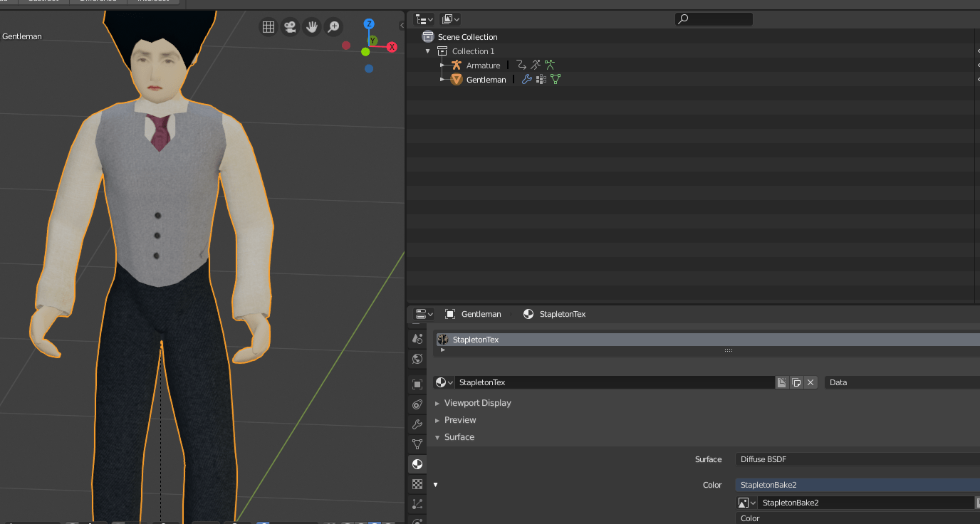Click Gentleman's vertex groups icon

541,79
